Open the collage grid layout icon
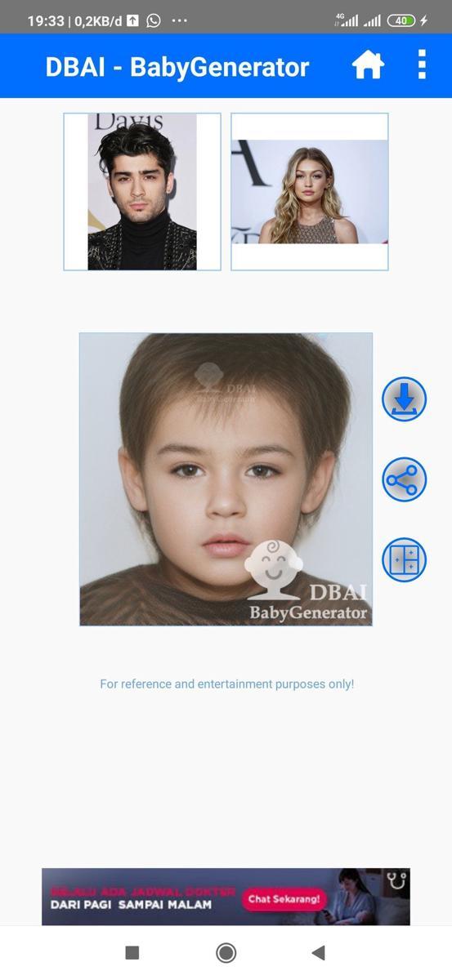The image size is (452, 980). tap(405, 559)
